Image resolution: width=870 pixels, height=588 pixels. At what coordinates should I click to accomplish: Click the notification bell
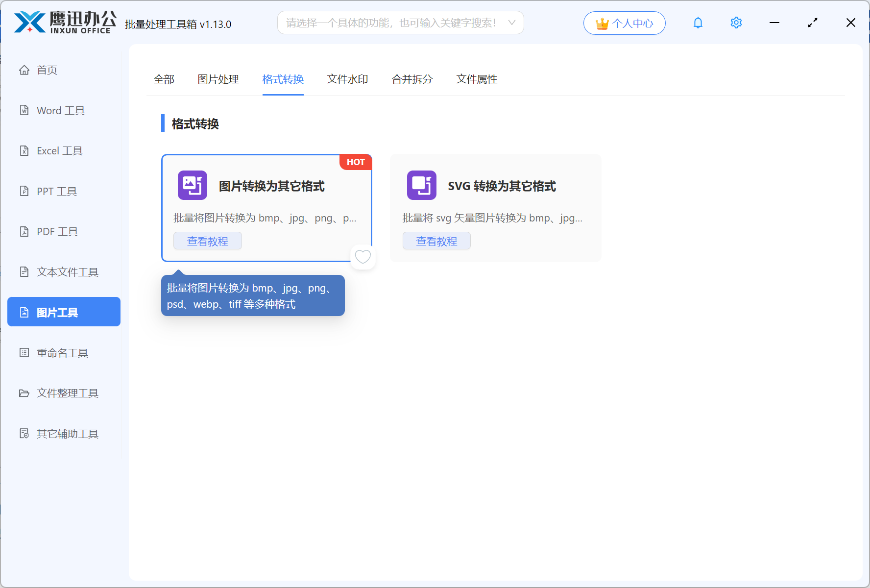(698, 23)
